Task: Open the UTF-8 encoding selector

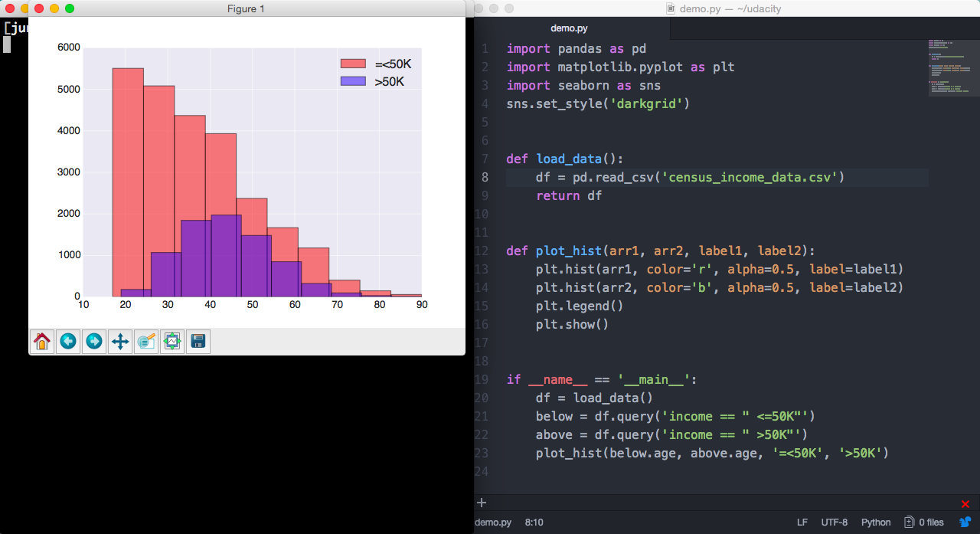Action: (835, 523)
